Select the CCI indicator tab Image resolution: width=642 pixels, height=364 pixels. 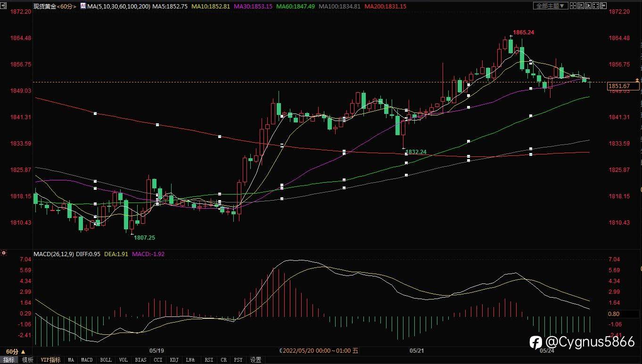point(158,360)
